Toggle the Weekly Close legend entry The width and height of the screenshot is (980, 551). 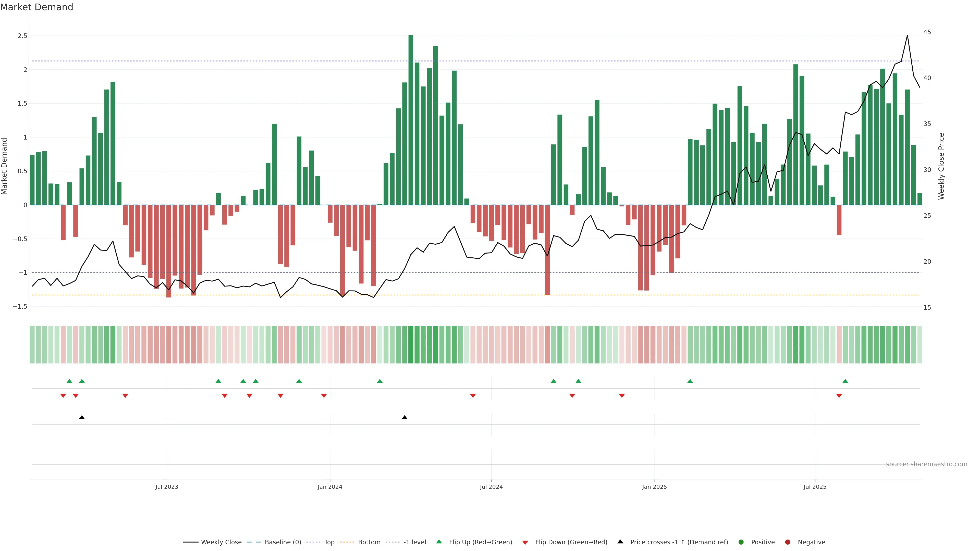click(221, 542)
